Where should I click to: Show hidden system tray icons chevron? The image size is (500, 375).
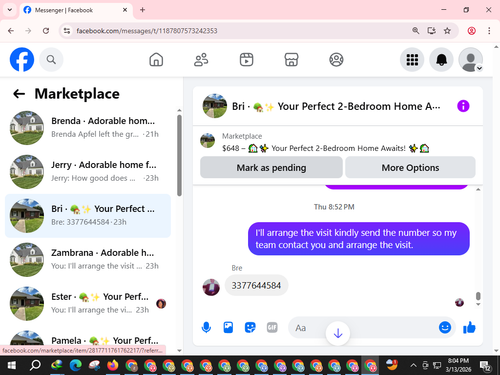(x=413, y=366)
